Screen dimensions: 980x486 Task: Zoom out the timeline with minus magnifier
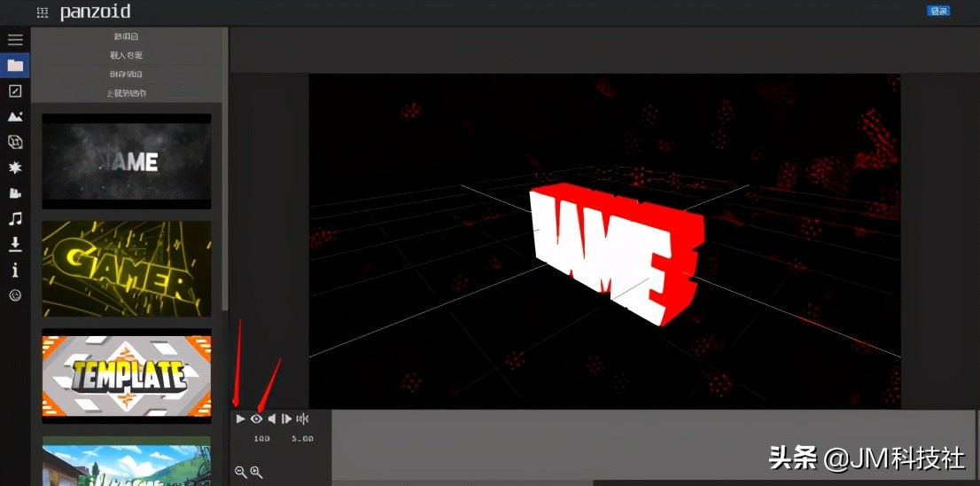point(240,473)
